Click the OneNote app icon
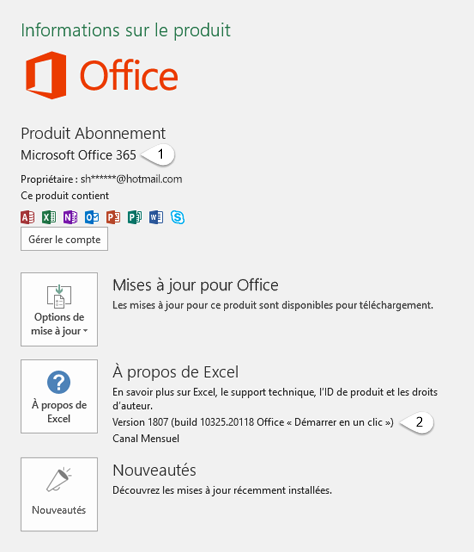474x552 pixels. pos(70,217)
